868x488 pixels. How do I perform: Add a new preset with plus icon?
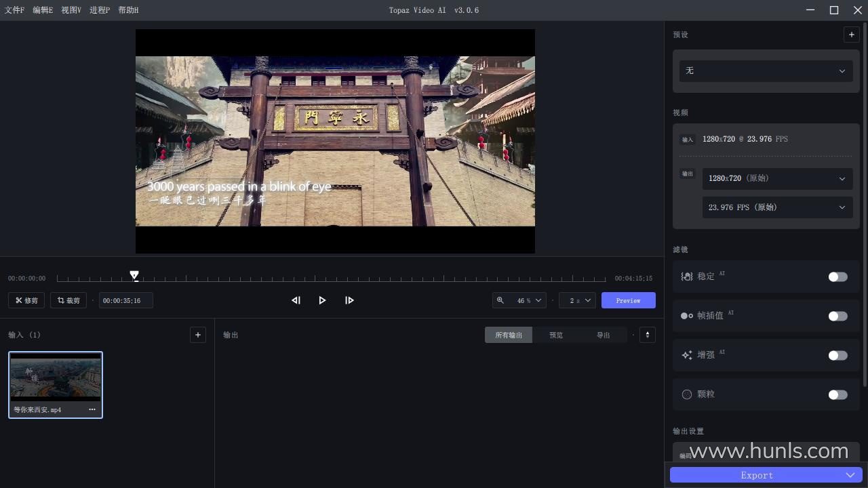tap(851, 35)
